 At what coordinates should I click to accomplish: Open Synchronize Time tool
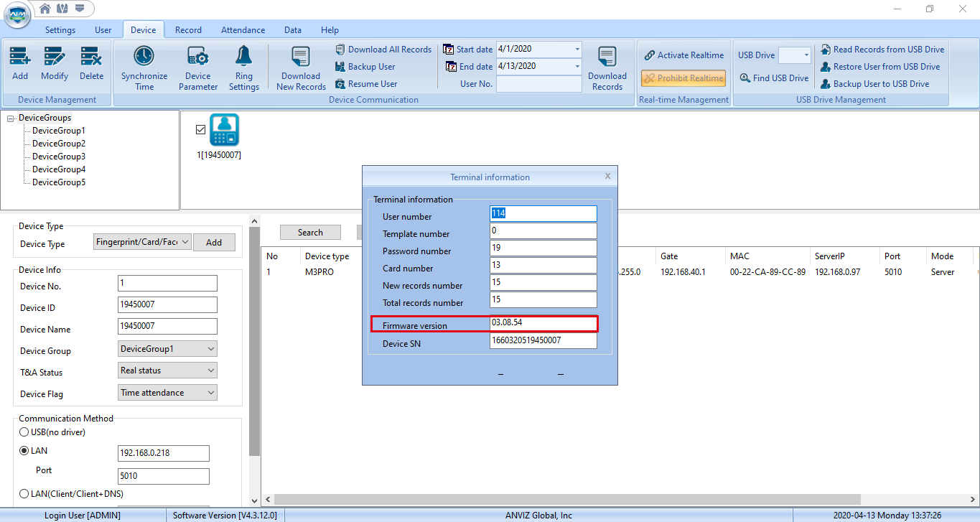click(x=144, y=57)
